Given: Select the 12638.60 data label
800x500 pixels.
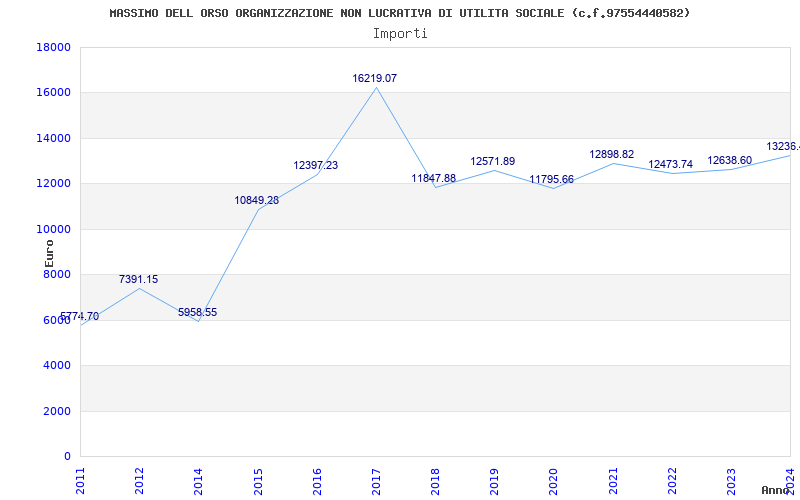Looking at the screenshot, I should pyautogui.click(x=730, y=161).
